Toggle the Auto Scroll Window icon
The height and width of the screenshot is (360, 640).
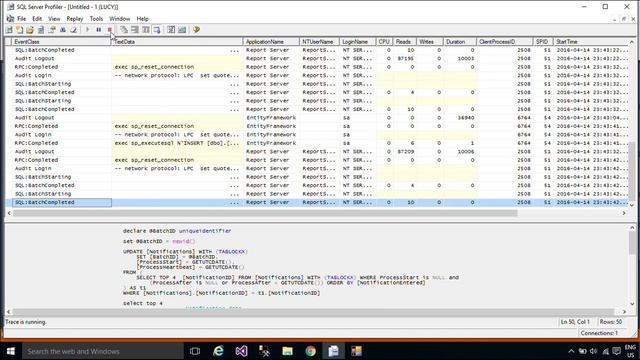(157, 30)
